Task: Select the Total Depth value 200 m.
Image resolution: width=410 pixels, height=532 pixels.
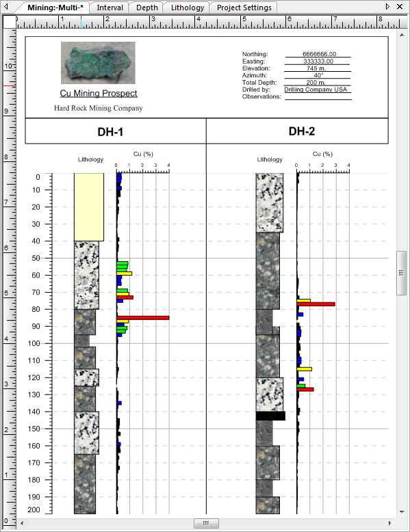Action: tap(316, 83)
